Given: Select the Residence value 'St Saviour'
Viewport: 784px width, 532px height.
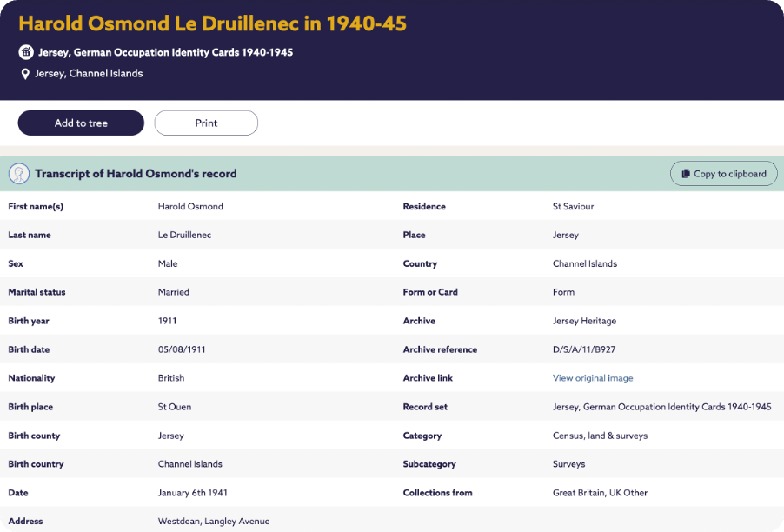Looking at the screenshot, I should [573, 206].
